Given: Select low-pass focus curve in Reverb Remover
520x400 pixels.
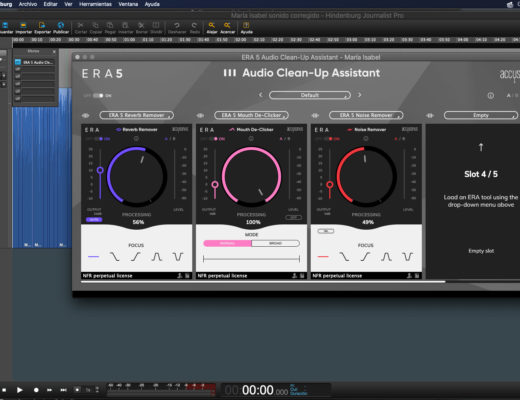Looking at the screenshot, I should [114, 257].
